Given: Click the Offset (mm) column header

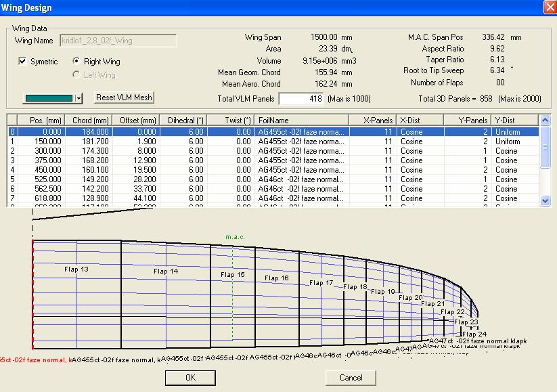Looking at the screenshot, I should [x=136, y=120].
